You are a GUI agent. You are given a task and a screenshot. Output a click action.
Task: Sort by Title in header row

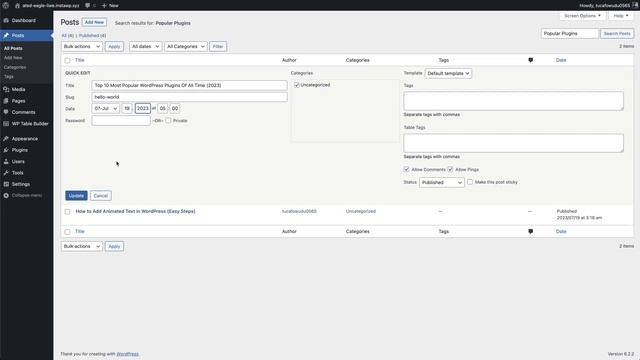tap(80, 60)
